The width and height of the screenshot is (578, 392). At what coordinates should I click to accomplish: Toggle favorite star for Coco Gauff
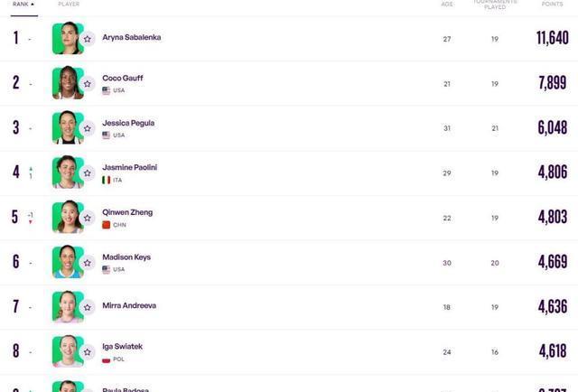pos(88,84)
